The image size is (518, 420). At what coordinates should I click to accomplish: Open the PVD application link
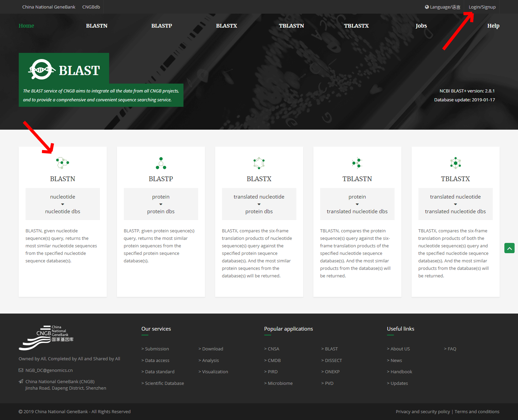point(327,383)
